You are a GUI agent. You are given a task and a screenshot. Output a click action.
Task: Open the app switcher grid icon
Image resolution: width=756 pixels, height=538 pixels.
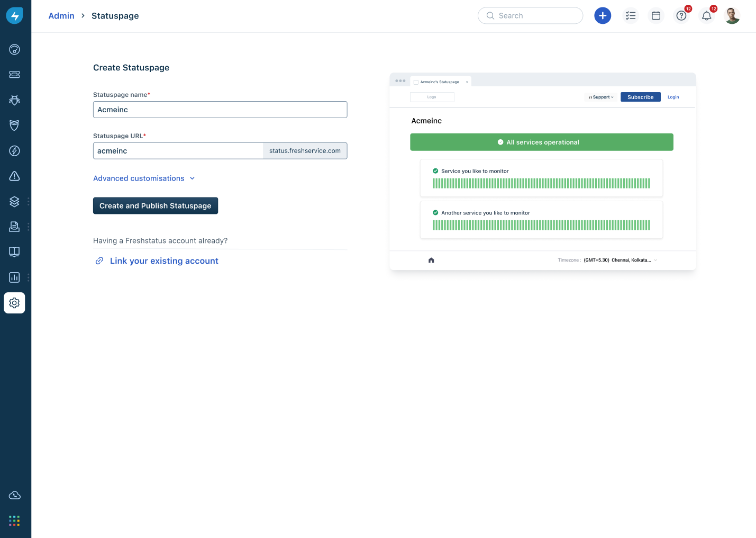tap(15, 521)
